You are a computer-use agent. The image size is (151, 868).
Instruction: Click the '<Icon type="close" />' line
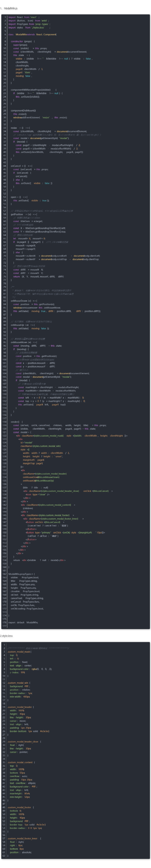[x=38, y=494]
